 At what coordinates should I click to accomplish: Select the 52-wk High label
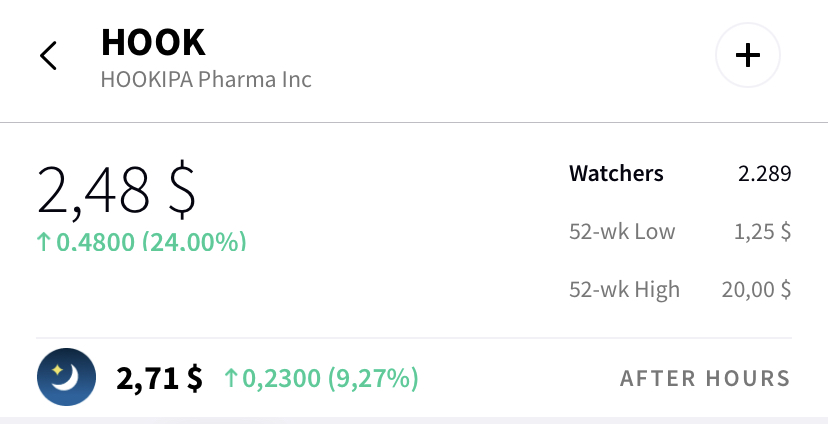click(625, 290)
